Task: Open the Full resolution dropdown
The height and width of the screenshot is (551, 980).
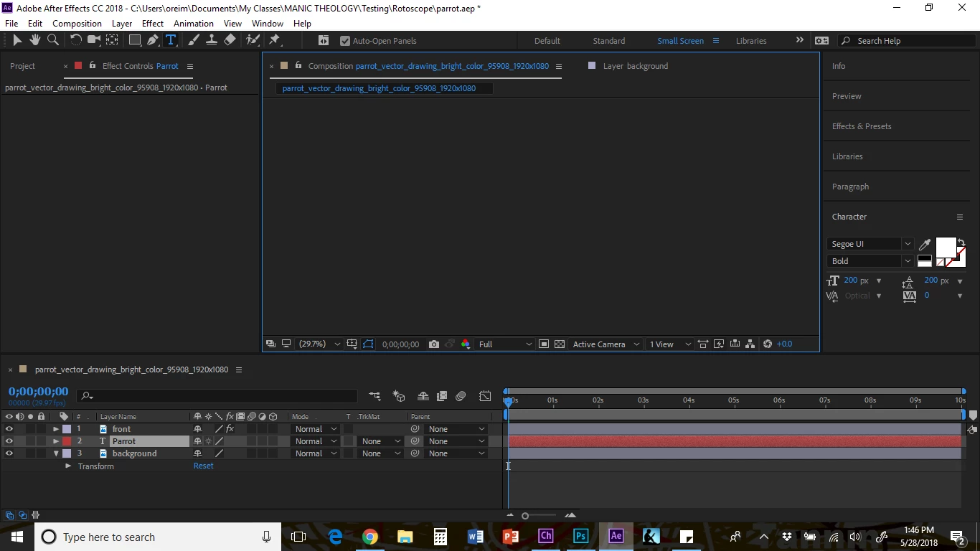Action: tap(505, 344)
